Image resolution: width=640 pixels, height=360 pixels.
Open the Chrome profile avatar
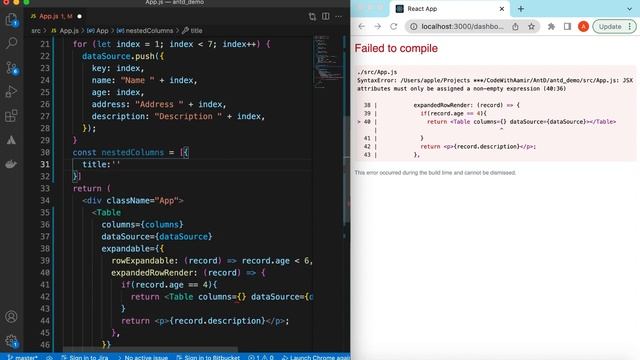[583, 27]
